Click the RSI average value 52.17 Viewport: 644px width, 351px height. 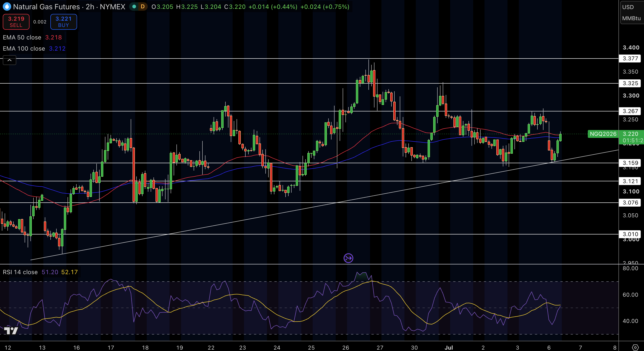pos(69,272)
